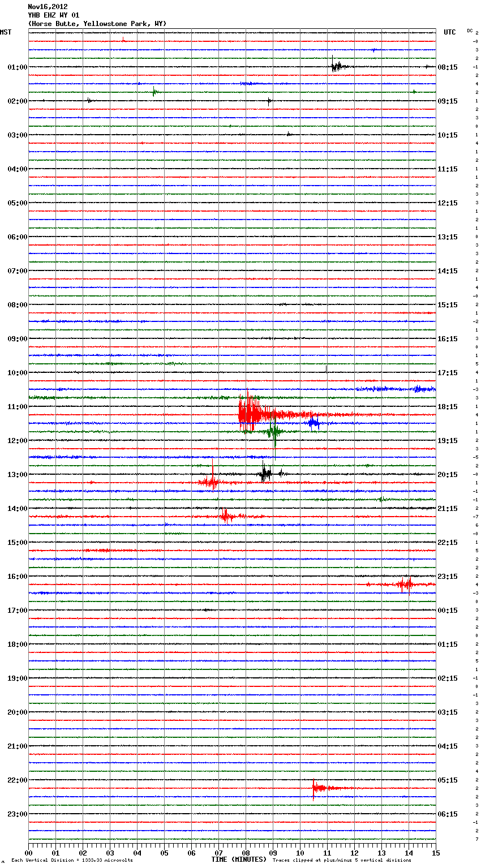Click the bottom axis minute tick 00

pos(28,853)
